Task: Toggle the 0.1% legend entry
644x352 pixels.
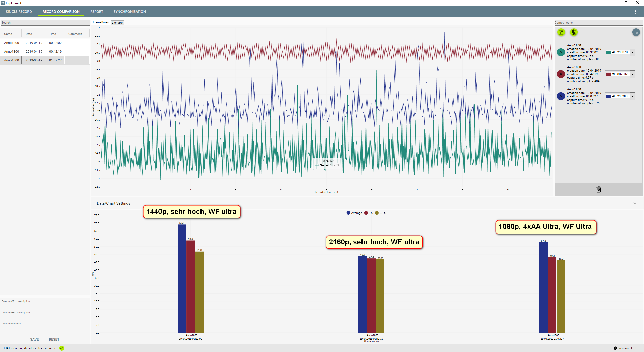Action: point(380,213)
